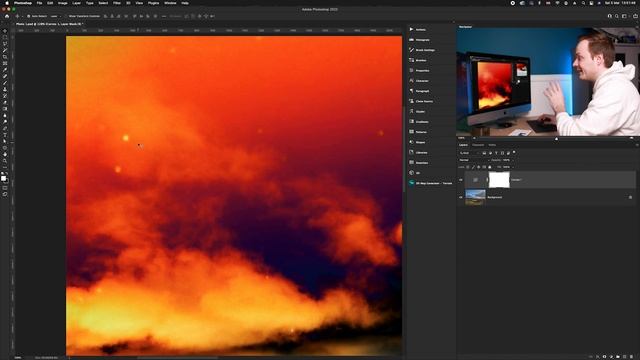Lock transparent pixels of the layer
The width and height of the screenshot is (640, 360).
click(468, 167)
